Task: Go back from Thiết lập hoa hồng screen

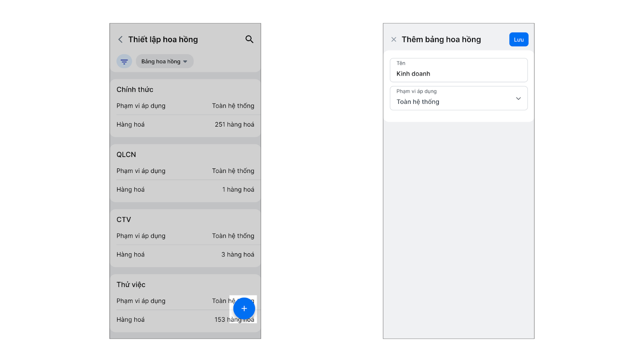Action: tap(120, 39)
